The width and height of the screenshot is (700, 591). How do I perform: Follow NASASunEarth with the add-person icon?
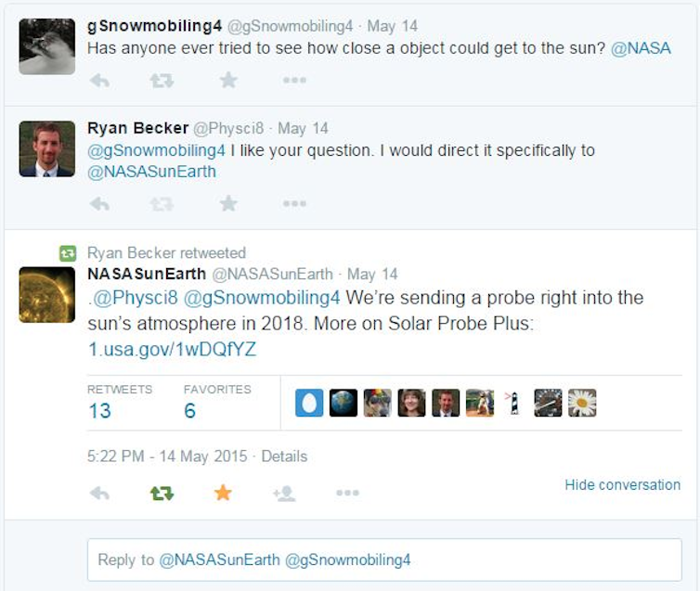(x=284, y=494)
